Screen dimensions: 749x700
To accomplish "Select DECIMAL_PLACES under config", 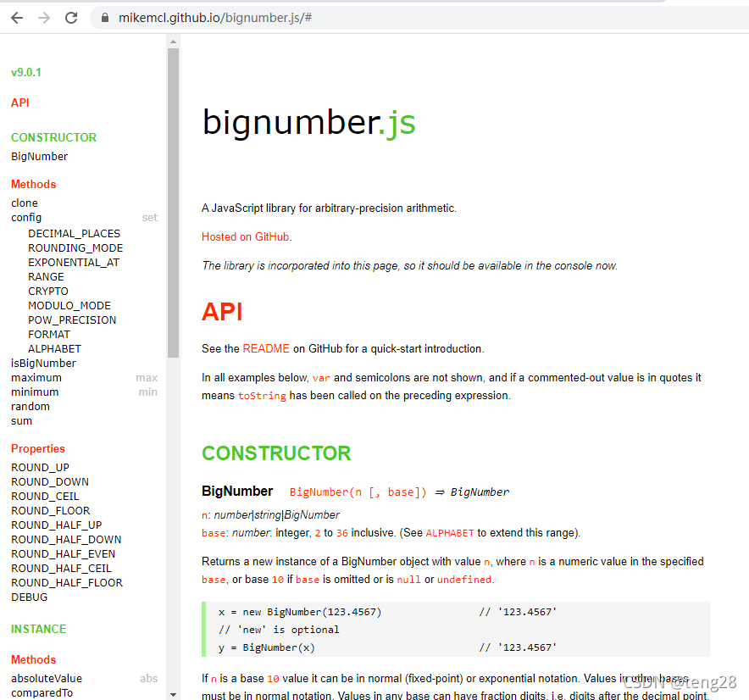I will click(75, 233).
